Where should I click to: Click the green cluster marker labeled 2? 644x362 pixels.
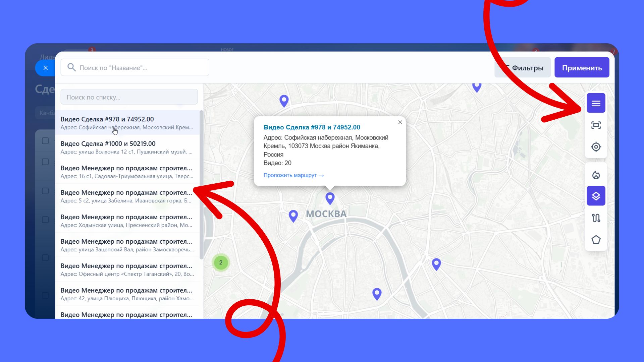pos(221,262)
